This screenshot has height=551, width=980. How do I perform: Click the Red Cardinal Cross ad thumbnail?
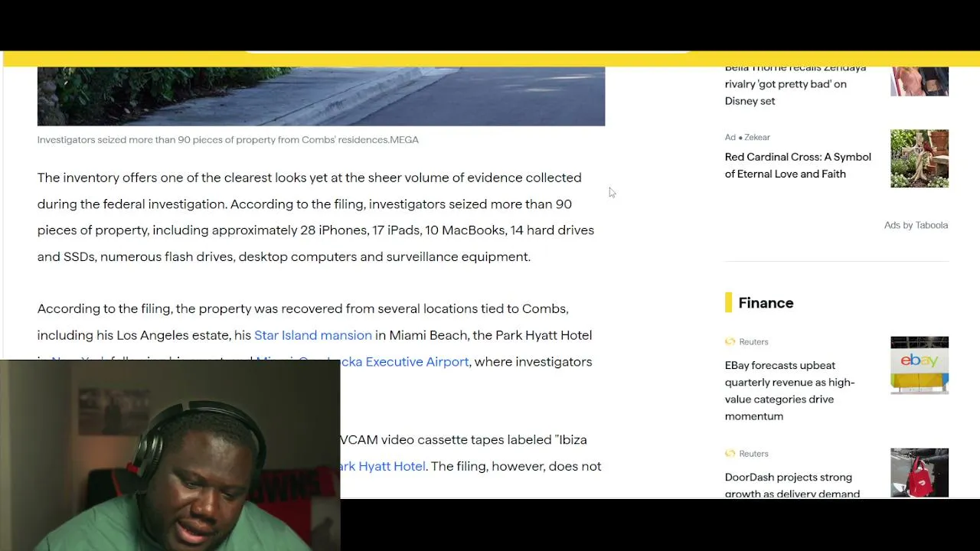point(920,158)
